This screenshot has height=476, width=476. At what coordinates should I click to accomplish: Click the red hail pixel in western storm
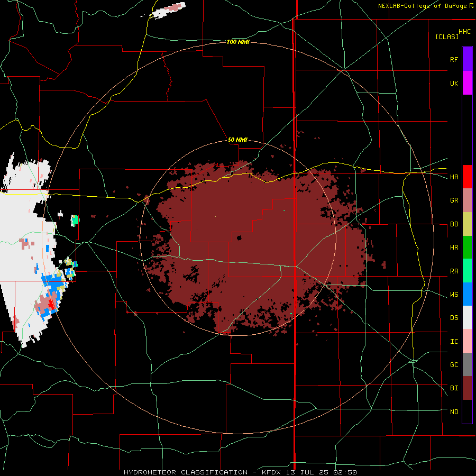click(x=52, y=304)
